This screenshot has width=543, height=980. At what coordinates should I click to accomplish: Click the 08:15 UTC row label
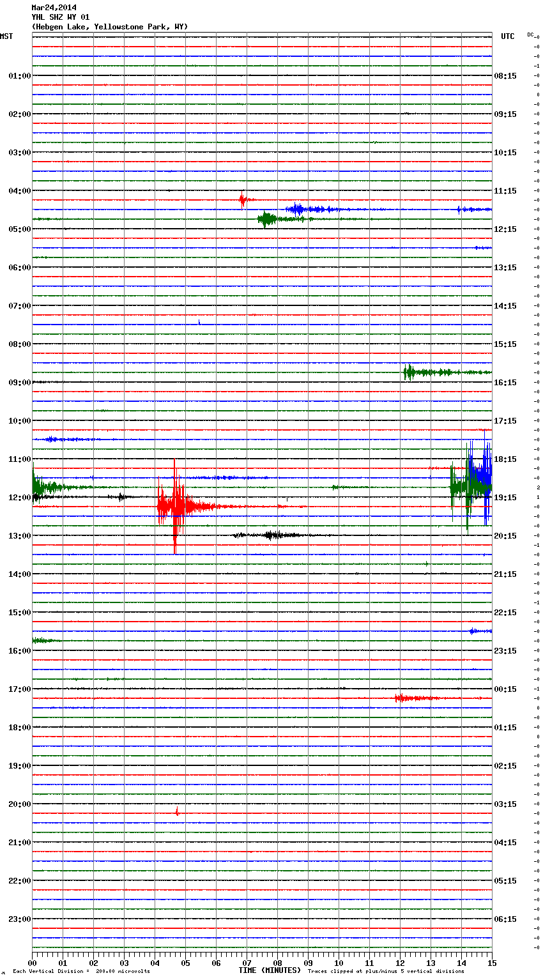click(x=505, y=76)
